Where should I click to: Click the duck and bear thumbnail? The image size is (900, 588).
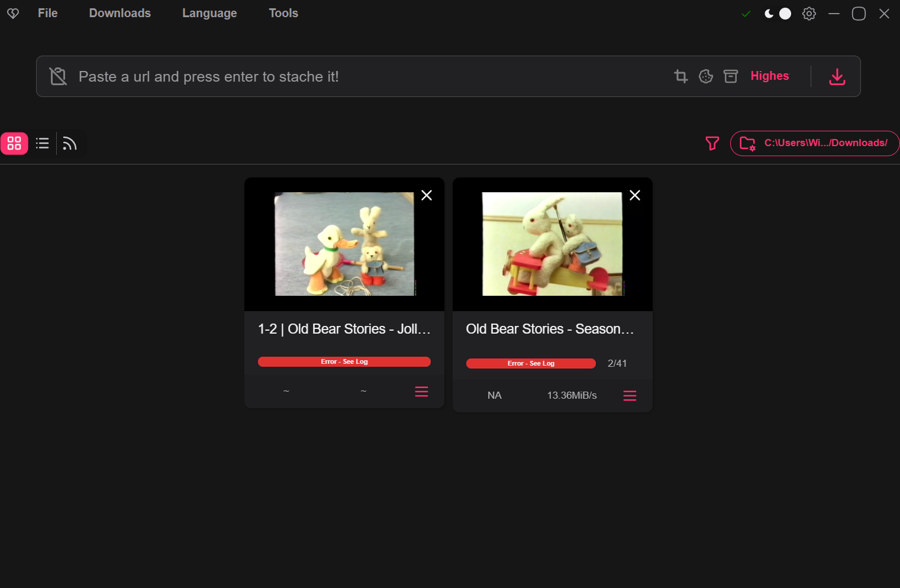[x=344, y=244]
